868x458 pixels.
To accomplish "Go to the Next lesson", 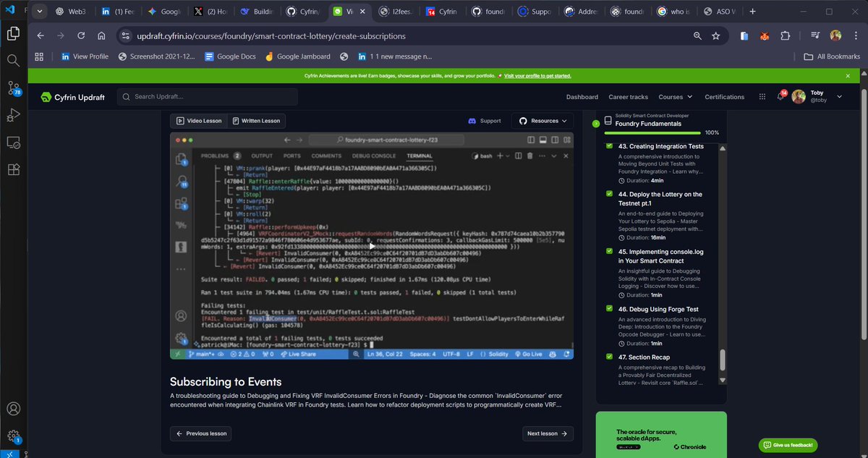I will 548,433.
